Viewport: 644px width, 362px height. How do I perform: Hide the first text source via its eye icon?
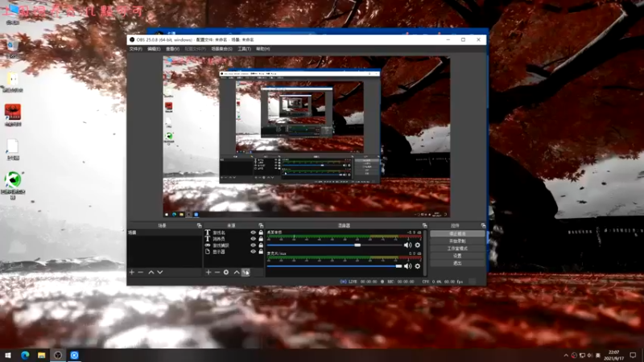click(253, 232)
